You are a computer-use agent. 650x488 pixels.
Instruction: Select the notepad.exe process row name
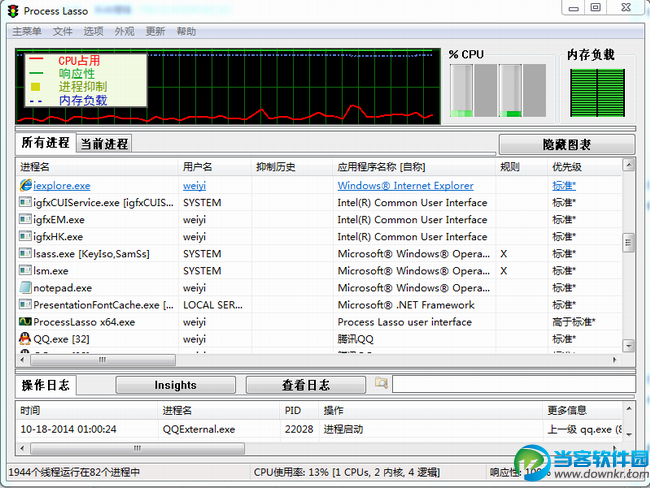click(63, 288)
